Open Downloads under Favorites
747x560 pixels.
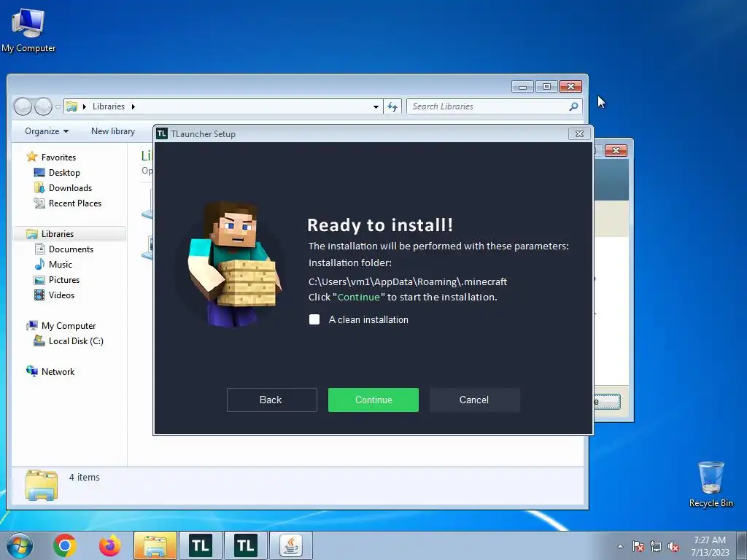click(70, 187)
